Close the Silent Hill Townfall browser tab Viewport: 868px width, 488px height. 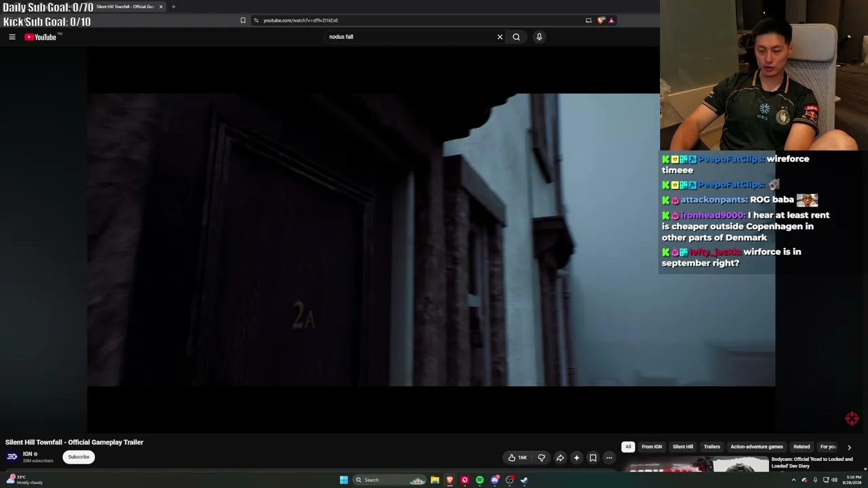click(x=161, y=7)
